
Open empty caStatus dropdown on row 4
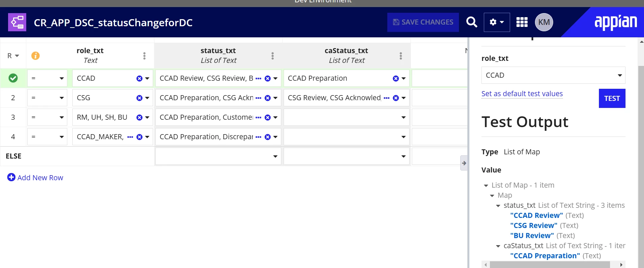pyautogui.click(x=346, y=137)
